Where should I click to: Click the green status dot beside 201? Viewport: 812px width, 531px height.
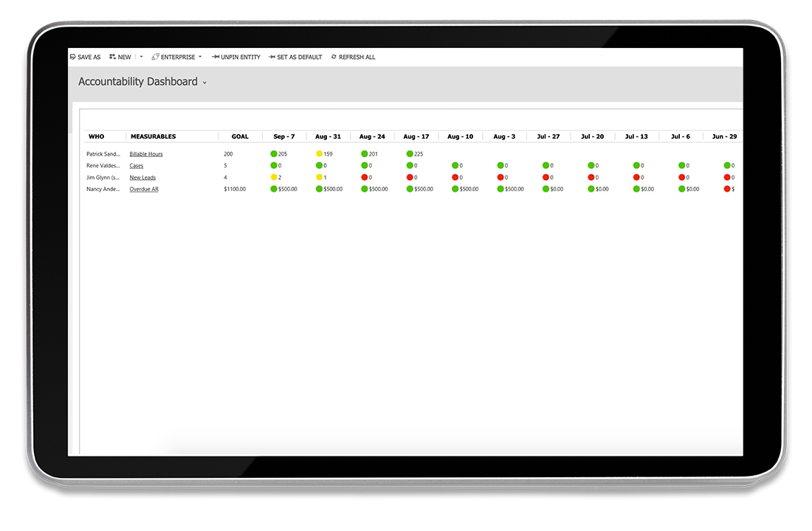(365, 153)
